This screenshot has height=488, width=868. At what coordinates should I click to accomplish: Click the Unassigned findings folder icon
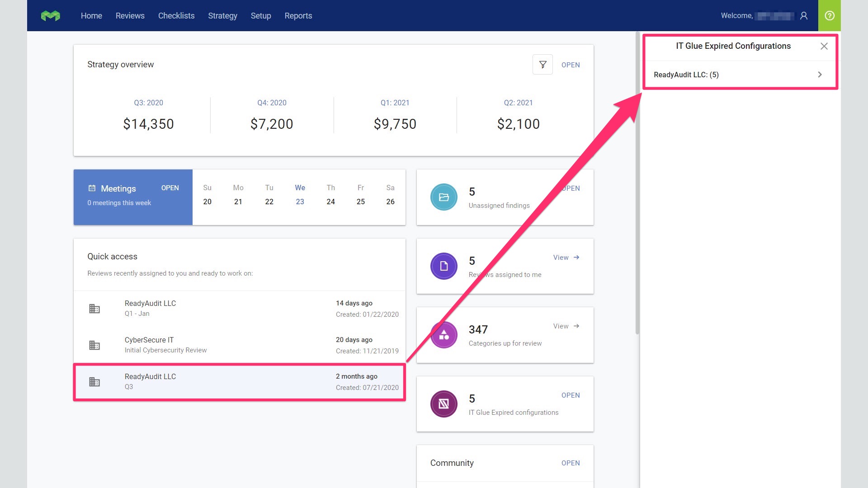click(x=443, y=197)
